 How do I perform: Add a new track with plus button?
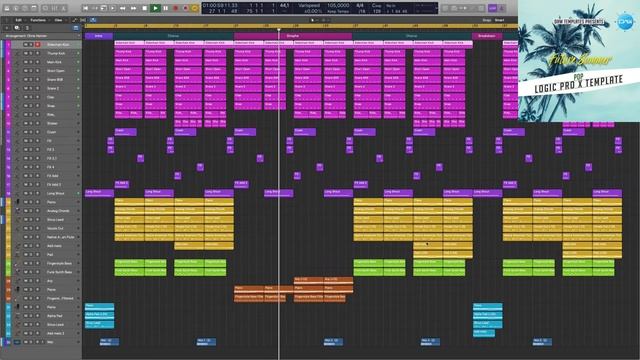coord(7,28)
